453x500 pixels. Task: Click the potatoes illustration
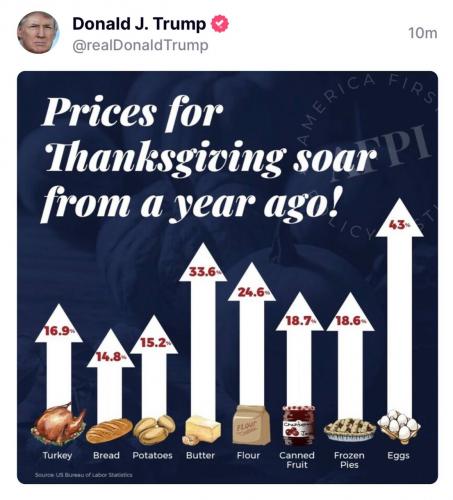(154, 430)
